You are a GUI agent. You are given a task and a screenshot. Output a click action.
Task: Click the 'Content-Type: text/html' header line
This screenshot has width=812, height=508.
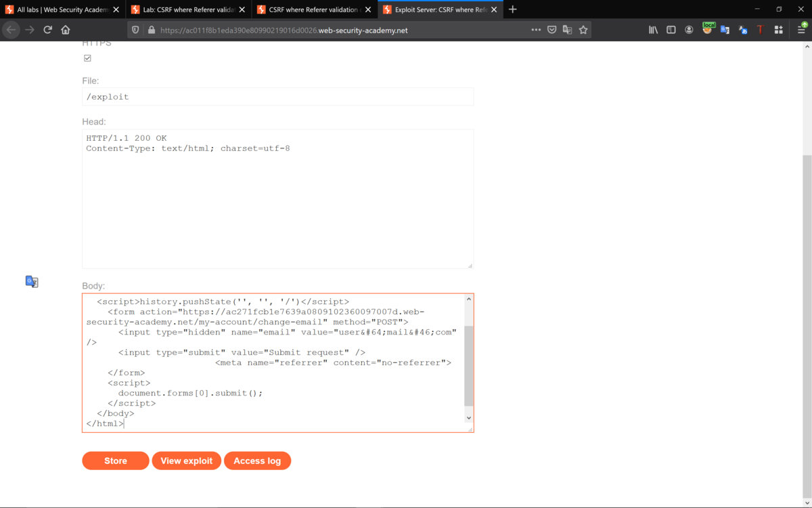point(188,148)
